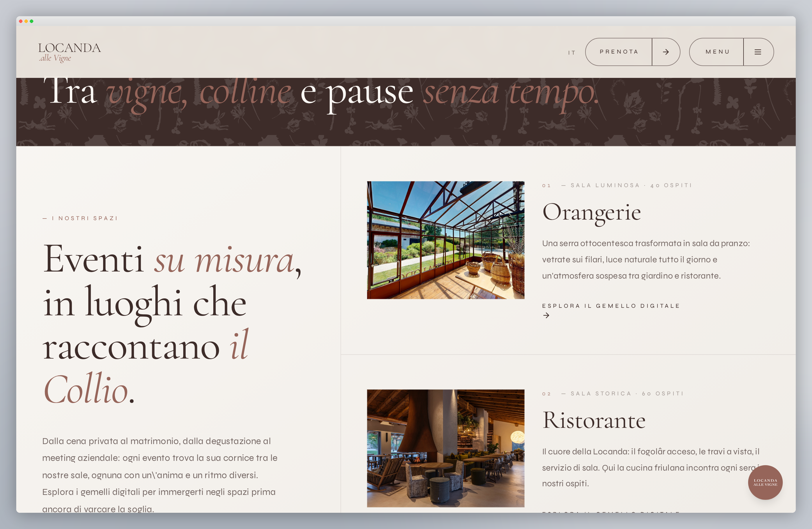Click the Ristorante heading
812x529 pixels.
coord(594,420)
